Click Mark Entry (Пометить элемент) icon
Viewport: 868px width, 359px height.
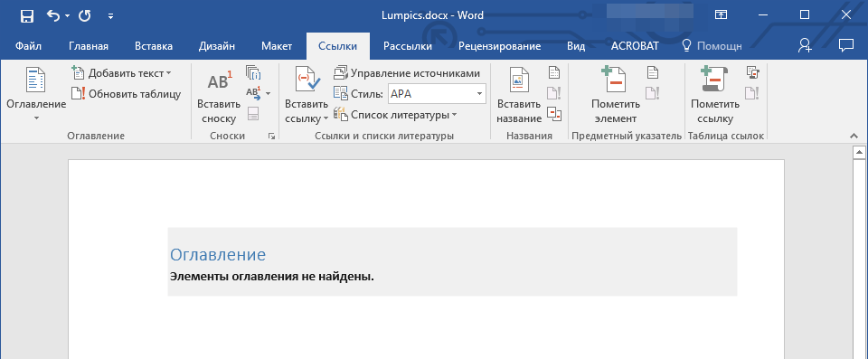pos(615,80)
